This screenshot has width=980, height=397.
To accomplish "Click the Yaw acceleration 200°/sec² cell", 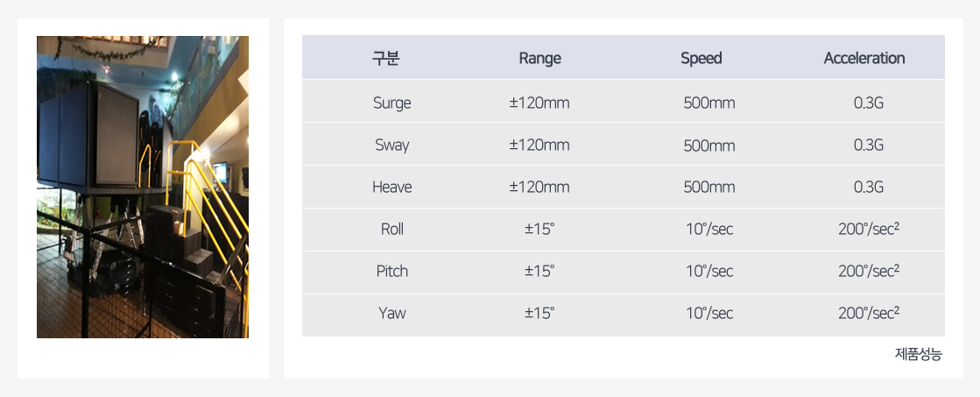I will (869, 313).
